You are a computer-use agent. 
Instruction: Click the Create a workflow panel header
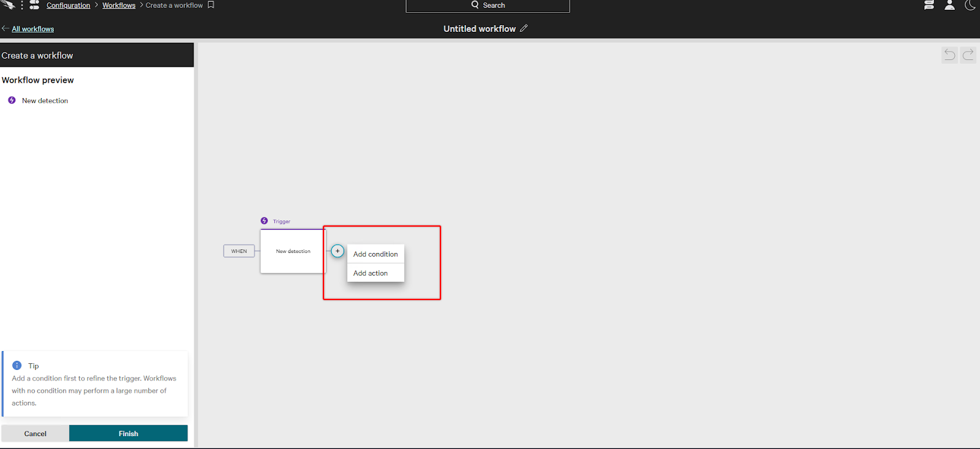pos(97,55)
